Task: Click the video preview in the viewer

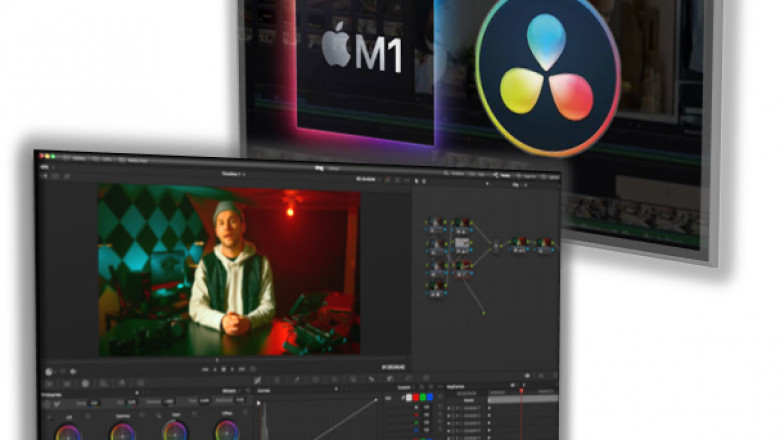Action: (229, 269)
